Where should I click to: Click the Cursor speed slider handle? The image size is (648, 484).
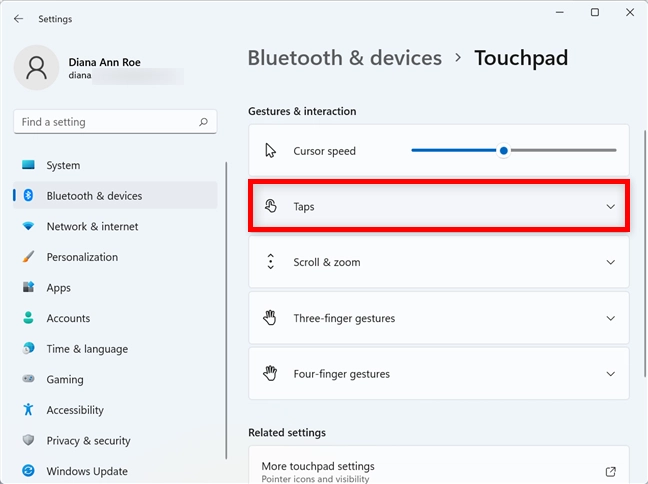pos(503,151)
